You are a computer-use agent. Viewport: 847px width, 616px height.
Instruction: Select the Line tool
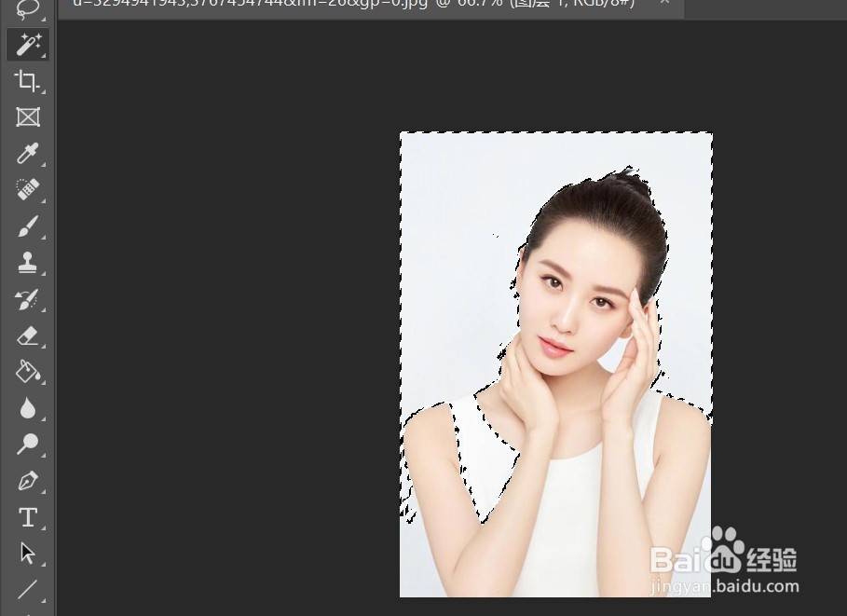(28, 590)
